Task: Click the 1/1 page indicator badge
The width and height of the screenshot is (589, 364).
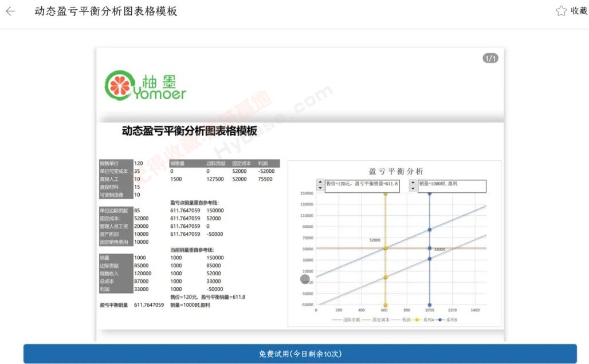Action: pyautogui.click(x=490, y=58)
